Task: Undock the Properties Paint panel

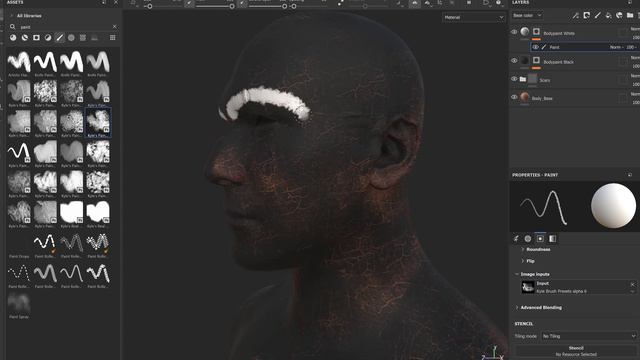Action: pyautogui.click(x=630, y=175)
